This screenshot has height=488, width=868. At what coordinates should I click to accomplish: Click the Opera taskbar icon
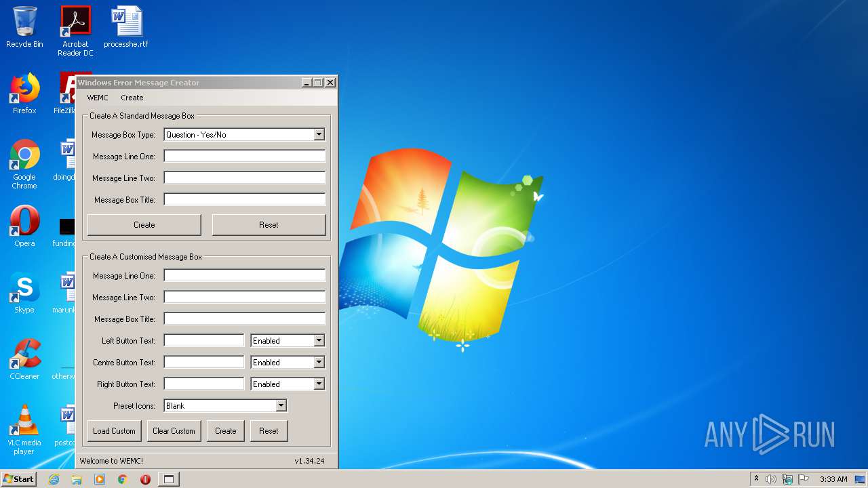click(x=145, y=479)
